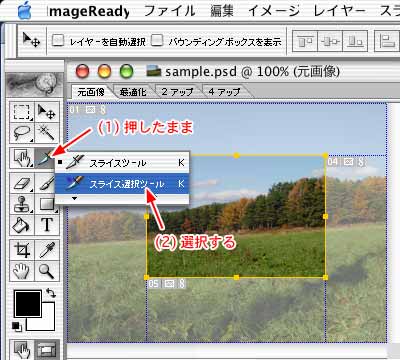The image size is (400, 360).
Task: Select the Rectangular Marquee tool
Action: tap(22, 112)
